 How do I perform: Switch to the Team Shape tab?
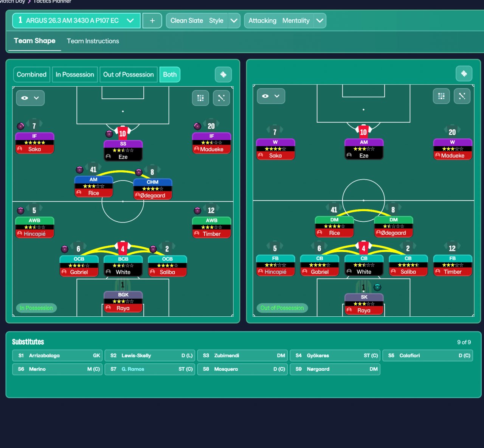[x=34, y=41]
